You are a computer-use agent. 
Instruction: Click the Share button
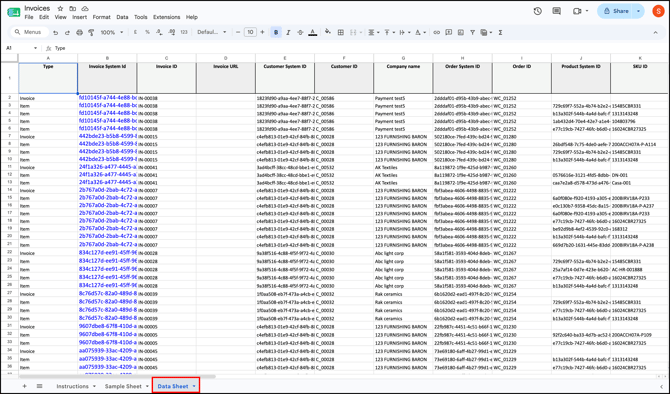pos(615,11)
